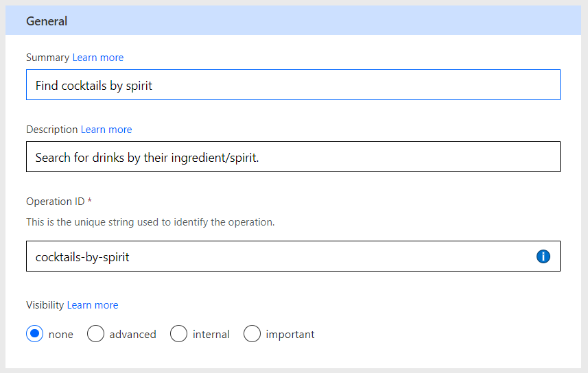The width and height of the screenshot is (588, 373).
Task: Click into the Description text box
Action: [293, 157]
